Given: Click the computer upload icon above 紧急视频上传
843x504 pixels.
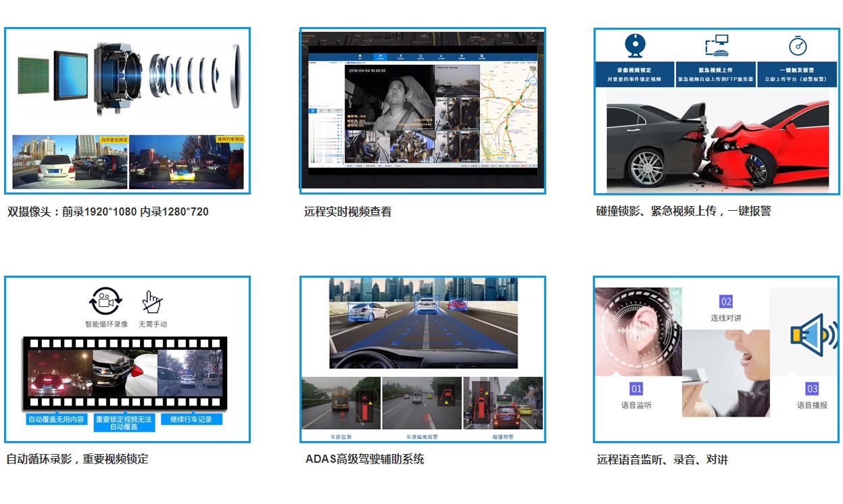Looking at the screenshot, I should coord(716,46).
